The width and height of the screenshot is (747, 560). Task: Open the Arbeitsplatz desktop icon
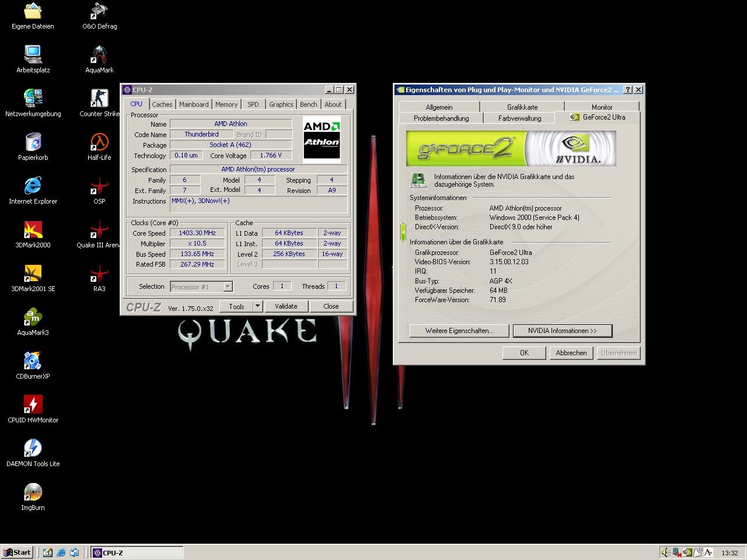33,60
